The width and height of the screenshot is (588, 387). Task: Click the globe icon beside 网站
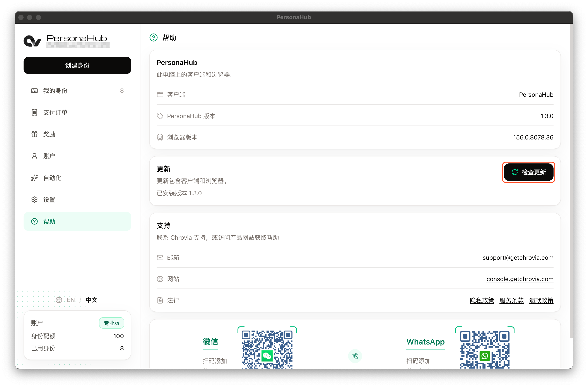tap(160, 279)
